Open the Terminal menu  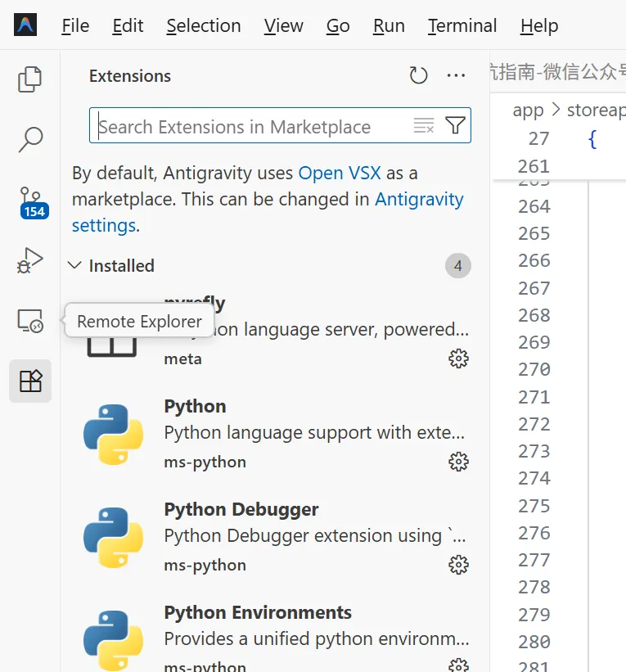[x=462, y=26]
